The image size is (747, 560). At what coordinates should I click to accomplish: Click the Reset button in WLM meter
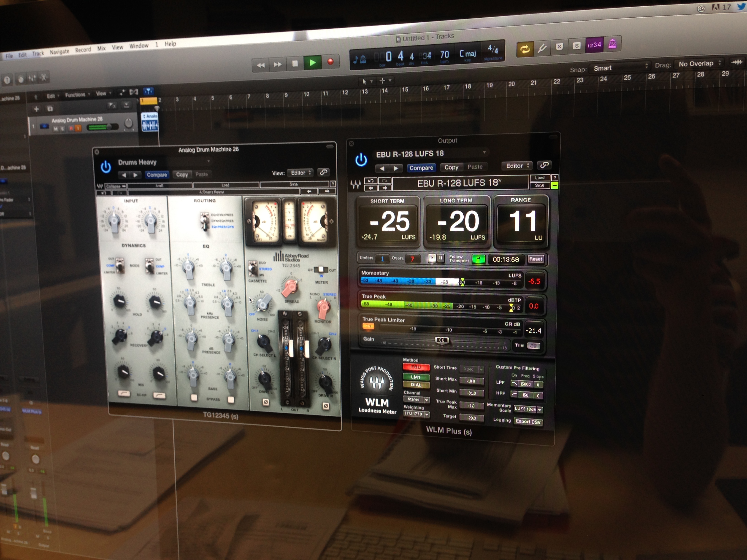pyautogui.click(x=536, y=259)
